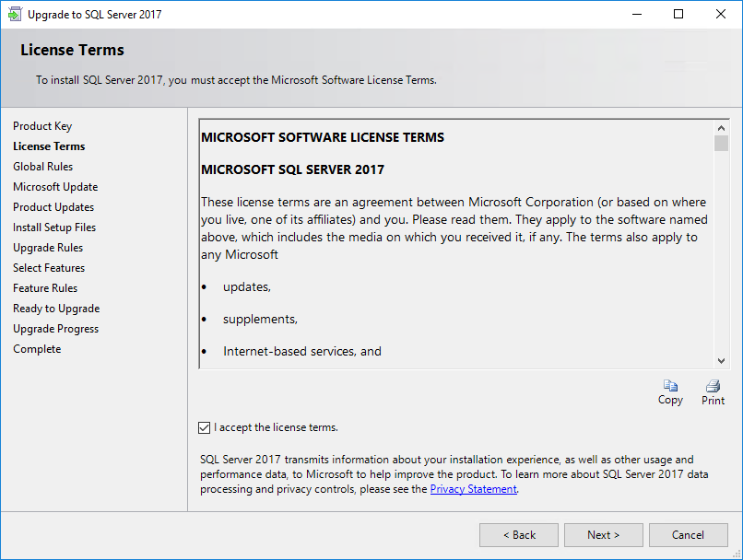The width and height of the screenshot is (743, 560).
Task: Go to the next setup step
Action: [603, 535]
